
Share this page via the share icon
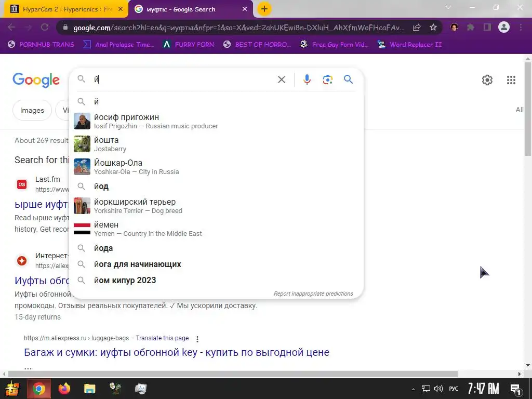(417, 27)
